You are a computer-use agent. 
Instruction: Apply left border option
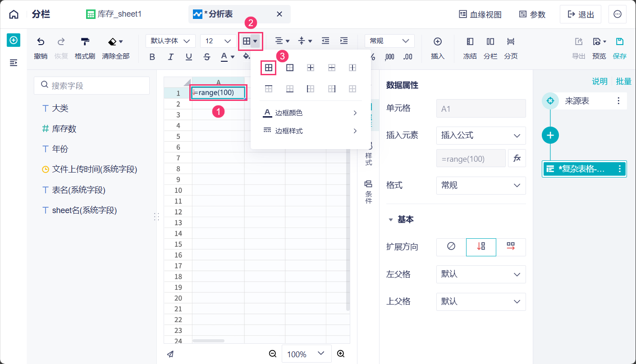[311, 89]
